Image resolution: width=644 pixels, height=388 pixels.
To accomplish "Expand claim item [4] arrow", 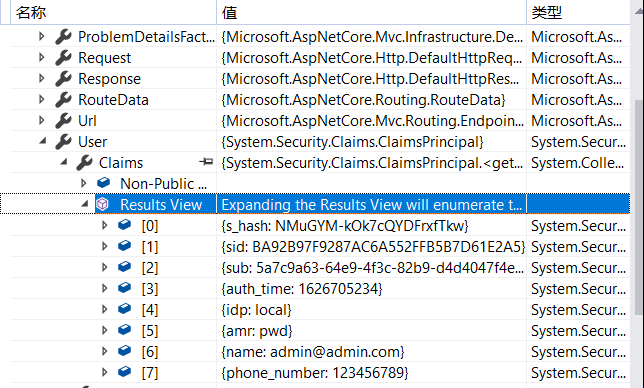I will 104,309.
